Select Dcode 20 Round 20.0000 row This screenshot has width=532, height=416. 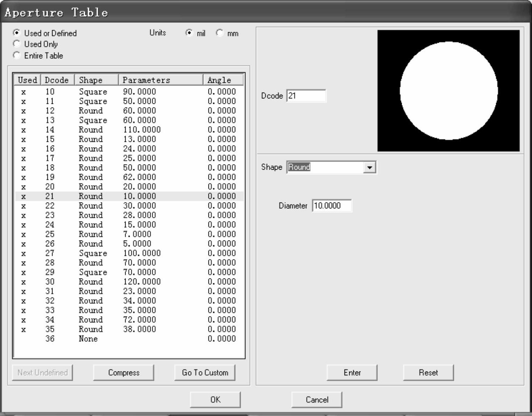click(129, 187)
